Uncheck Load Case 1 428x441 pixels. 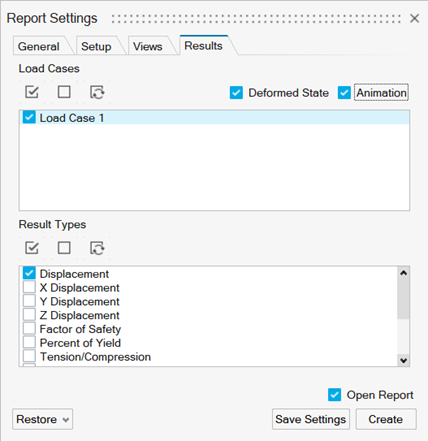click(29, 117)
